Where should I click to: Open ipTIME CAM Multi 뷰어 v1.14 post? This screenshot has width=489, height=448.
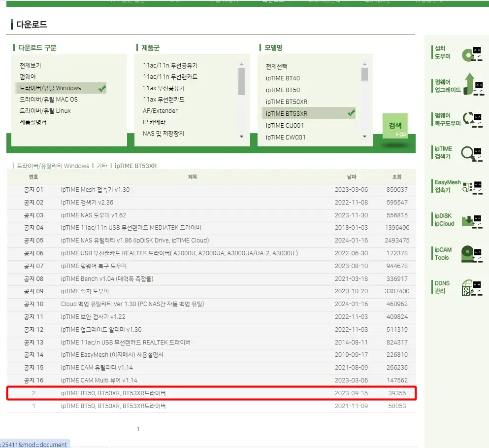99,380
